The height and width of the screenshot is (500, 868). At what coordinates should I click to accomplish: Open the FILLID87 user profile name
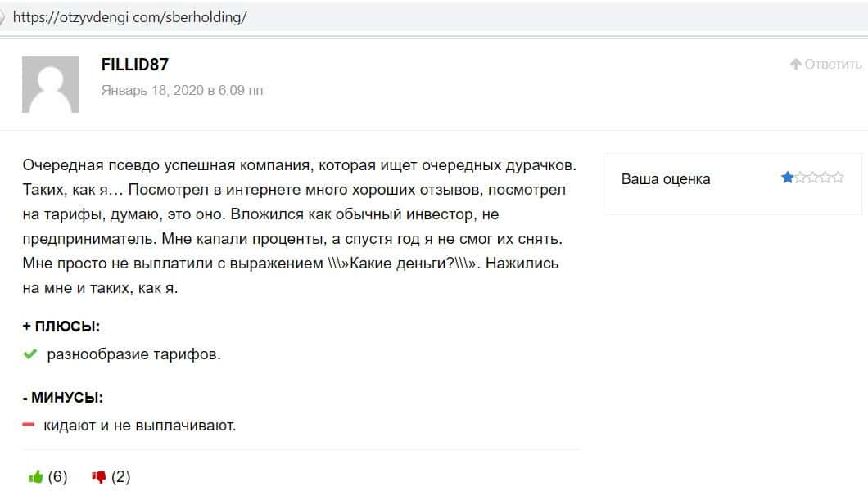[135, 65]
